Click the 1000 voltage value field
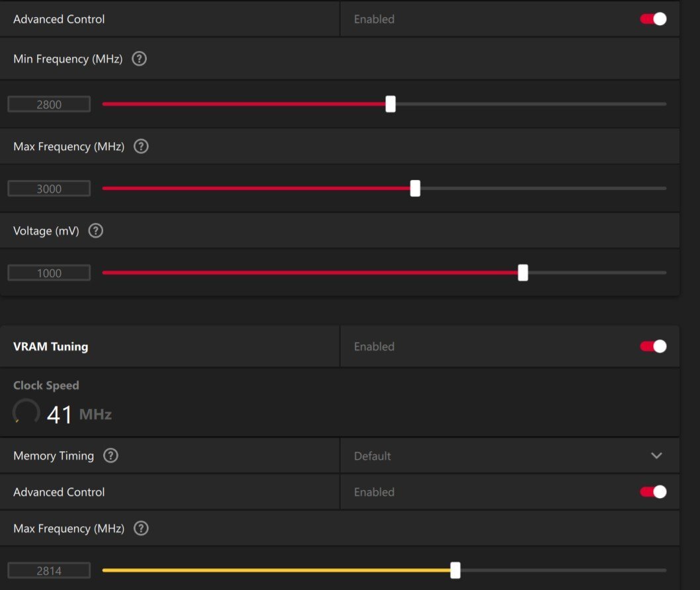Image resolution: width=700 pixels, height=590 pixels. pos(49,273)
